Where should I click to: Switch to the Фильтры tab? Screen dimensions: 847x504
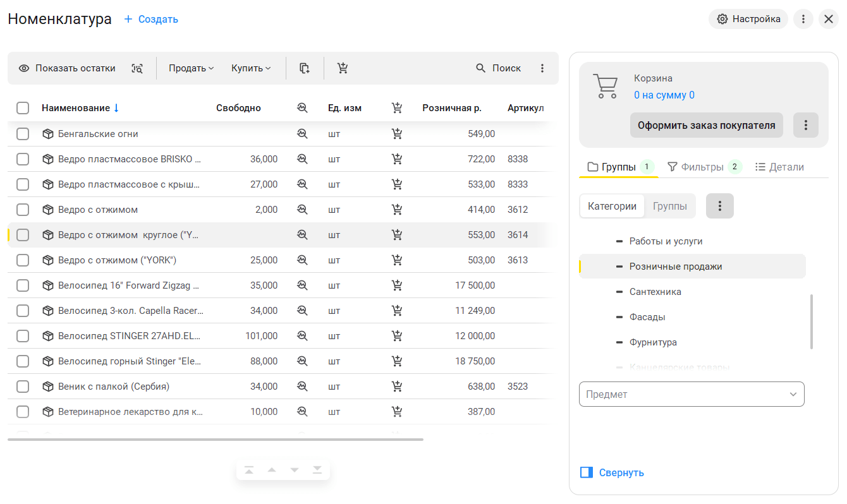pos(704,167)
